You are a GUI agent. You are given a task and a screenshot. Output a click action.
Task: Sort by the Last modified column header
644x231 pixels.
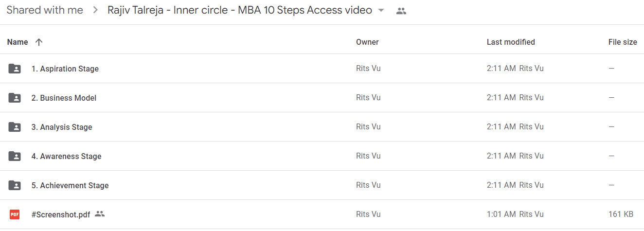tap(511, 42)
